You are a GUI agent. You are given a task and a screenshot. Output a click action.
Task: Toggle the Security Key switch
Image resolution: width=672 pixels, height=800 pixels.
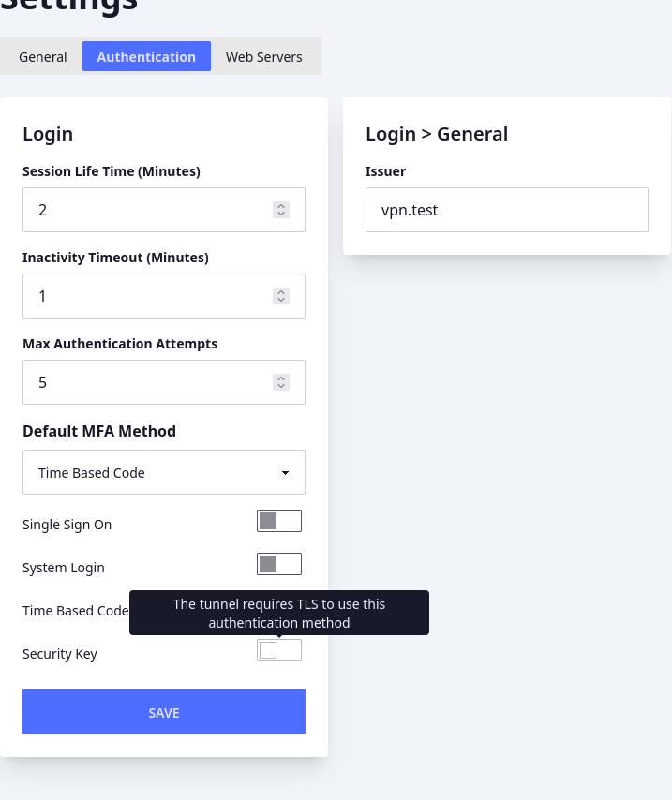pyautogui.click(x=279, y=650)
